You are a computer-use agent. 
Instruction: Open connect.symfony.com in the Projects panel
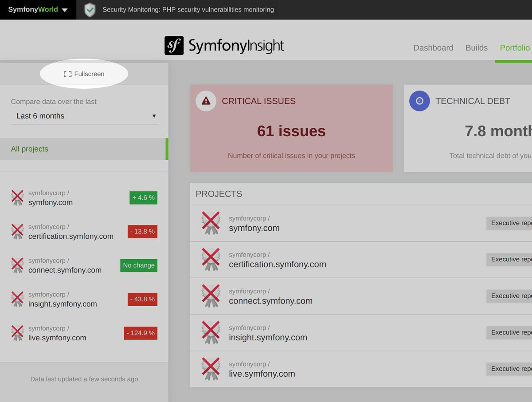[270, 301]
